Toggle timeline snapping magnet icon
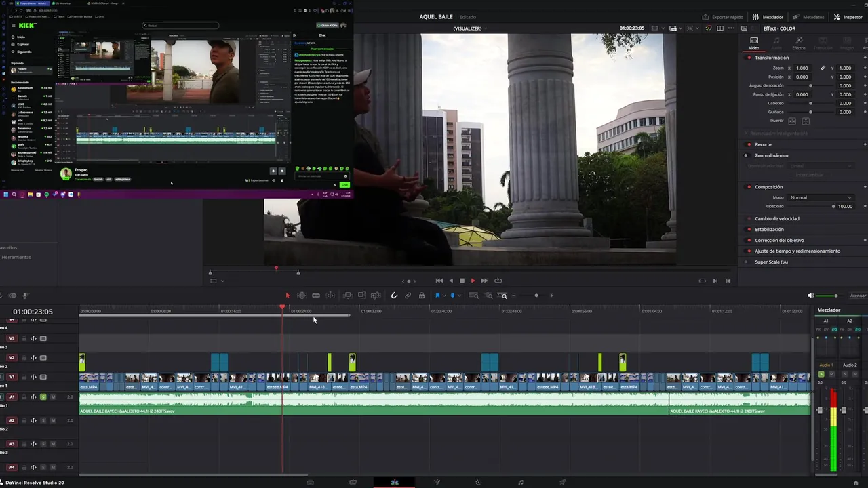 click(x=394, y=296)
